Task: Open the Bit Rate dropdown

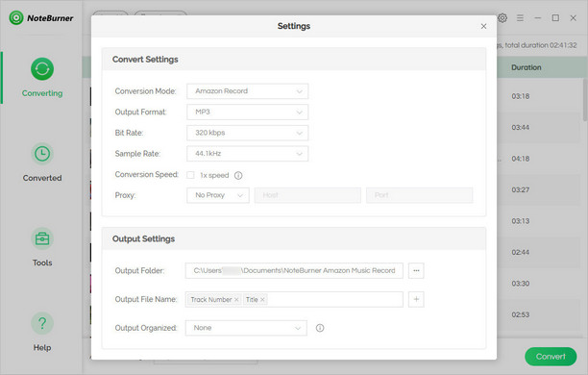Action: [248, 133]
